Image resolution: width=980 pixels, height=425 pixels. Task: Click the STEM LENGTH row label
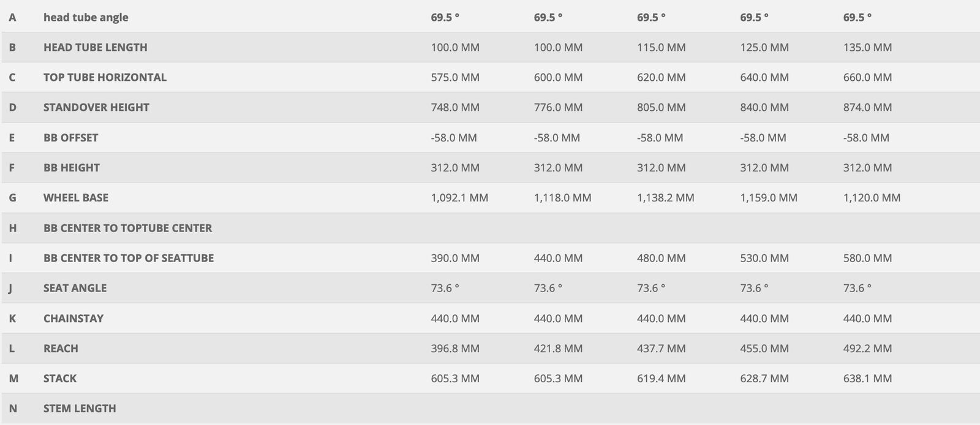click(x=80, y=408)
